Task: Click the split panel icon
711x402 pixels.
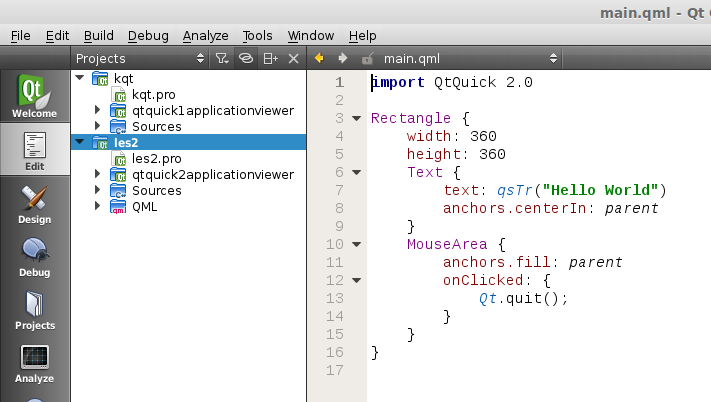Action: [270, 59]
